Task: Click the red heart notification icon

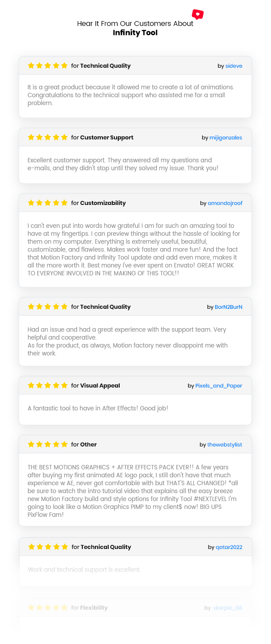Action: coord(198,15)
